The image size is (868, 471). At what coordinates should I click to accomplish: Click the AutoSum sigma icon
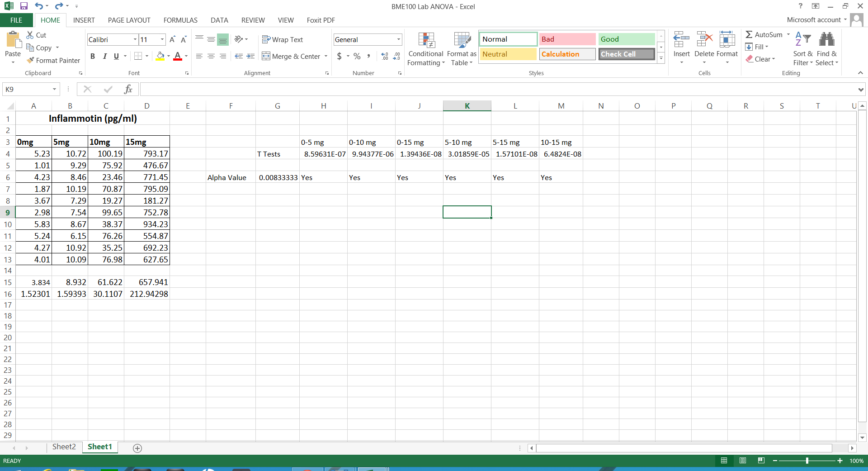pyautogui.click(x=749, y=34)
